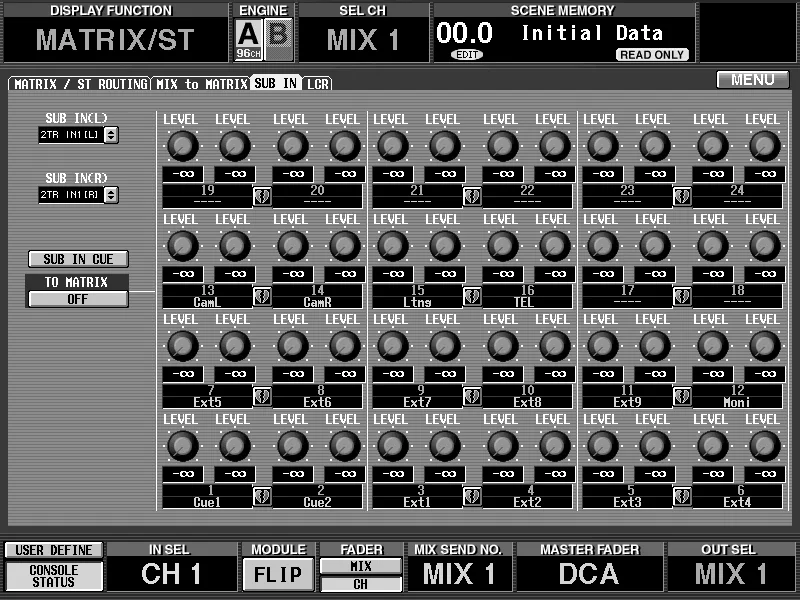
Task: Click the pair icon between CamL and CamR
Action: (262, 296)
